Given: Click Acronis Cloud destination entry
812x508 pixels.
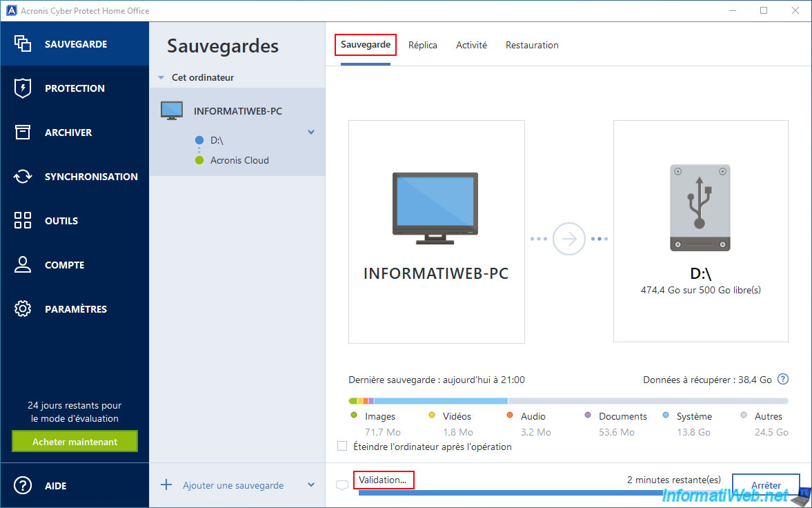Looking at the screenshot, I should pos(239,160).
